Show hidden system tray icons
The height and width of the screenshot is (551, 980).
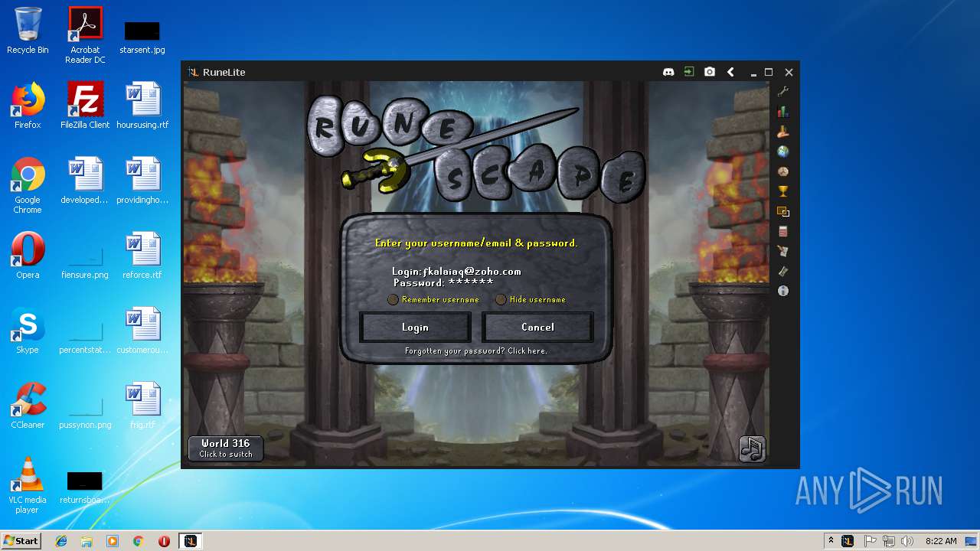coord(831,541)
